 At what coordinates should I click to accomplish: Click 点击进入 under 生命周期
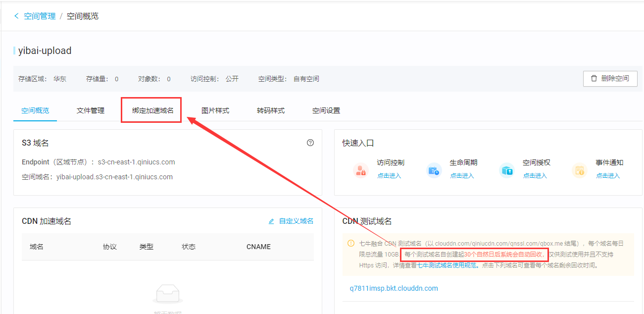[462, 176]
